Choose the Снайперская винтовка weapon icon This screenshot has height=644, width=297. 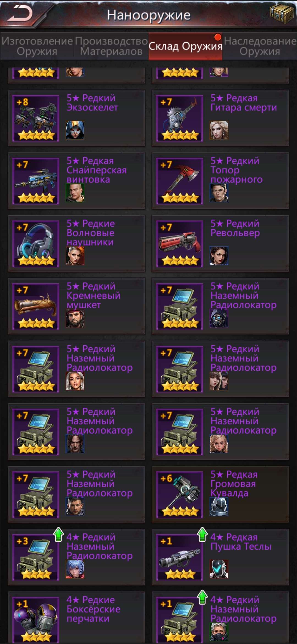pyautogui.click(x=36, y=181)
